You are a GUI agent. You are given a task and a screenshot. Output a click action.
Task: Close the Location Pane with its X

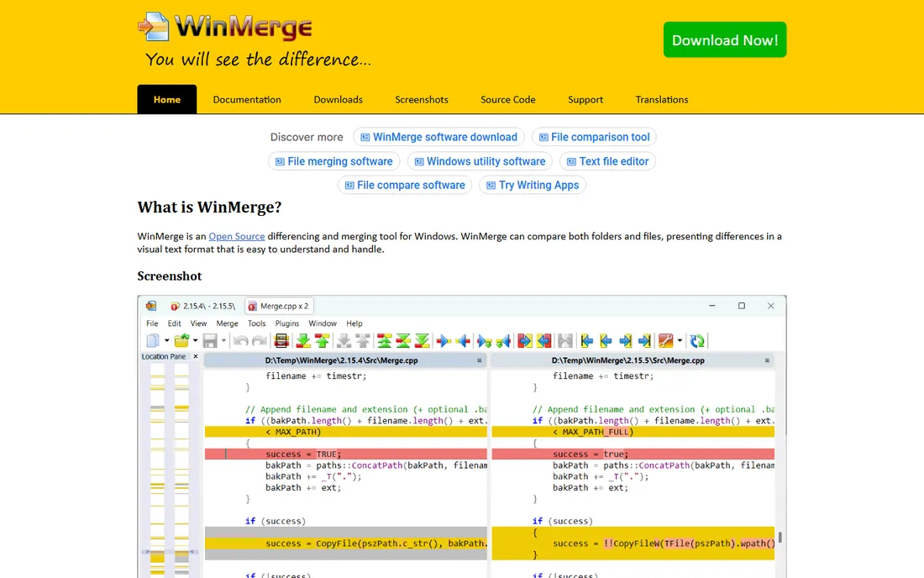point(196,356)
